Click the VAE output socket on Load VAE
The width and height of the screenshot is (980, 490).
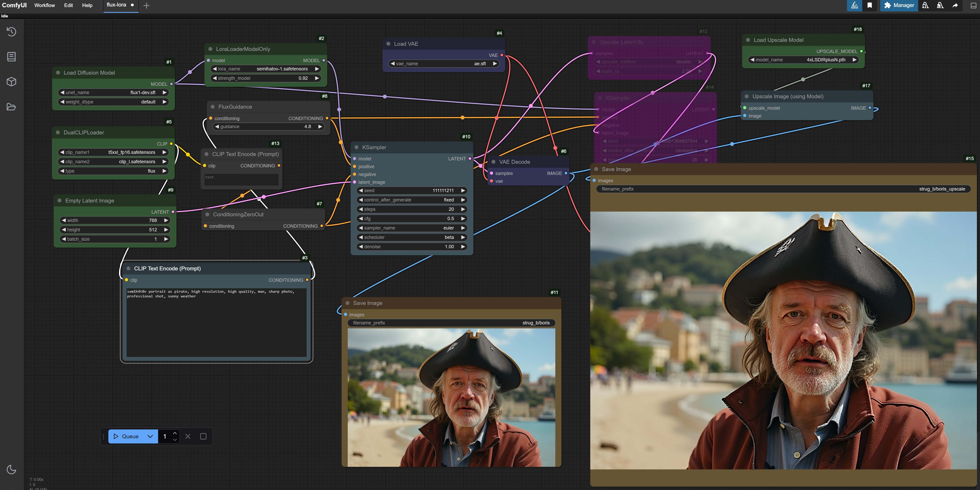tap(501, 55)
